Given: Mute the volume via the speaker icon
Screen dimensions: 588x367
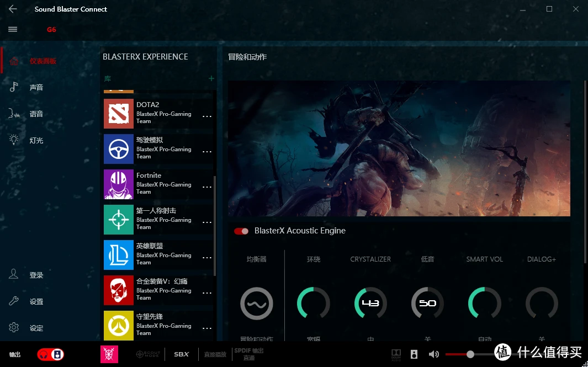Looking at the screenshot, I should (434, 354).
